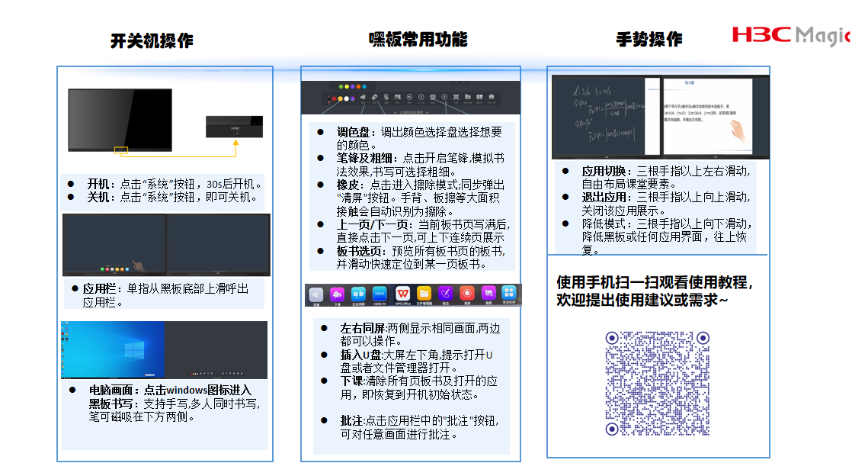The image size is (868, 476).
Task: Click the large display screen picture
Action: pyautogui.click(x=120, y=120)
